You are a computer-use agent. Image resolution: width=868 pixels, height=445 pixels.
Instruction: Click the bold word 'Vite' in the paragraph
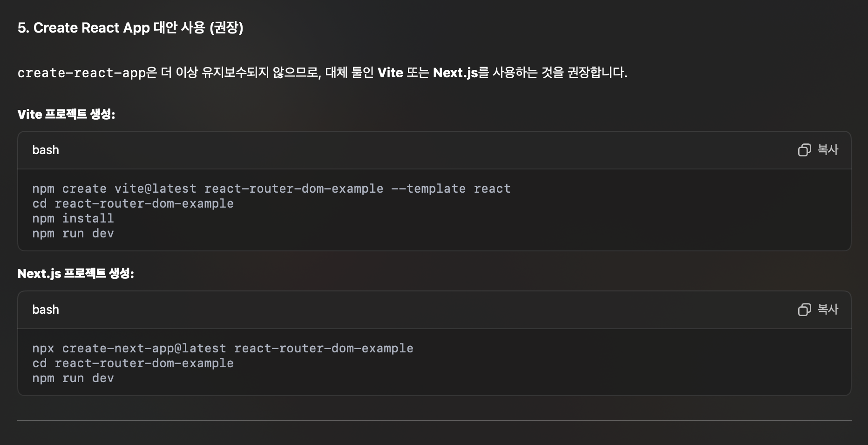coord(390,73)
